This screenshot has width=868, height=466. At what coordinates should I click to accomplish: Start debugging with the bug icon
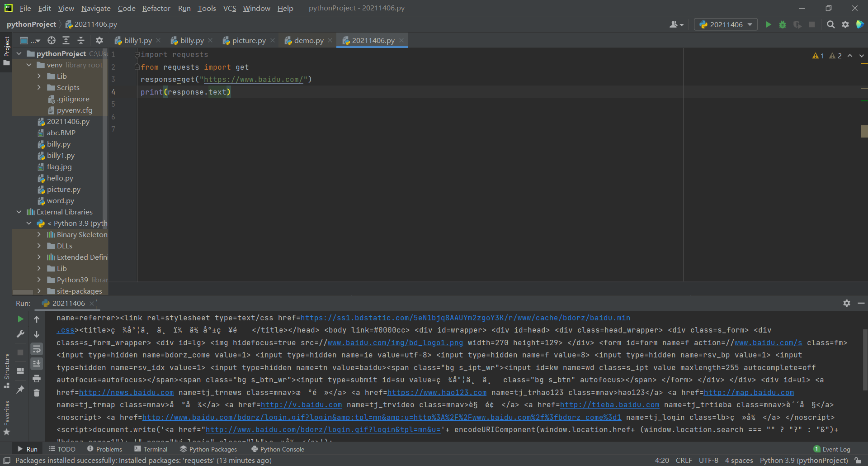pyautogui.click(x=783, y=24)
